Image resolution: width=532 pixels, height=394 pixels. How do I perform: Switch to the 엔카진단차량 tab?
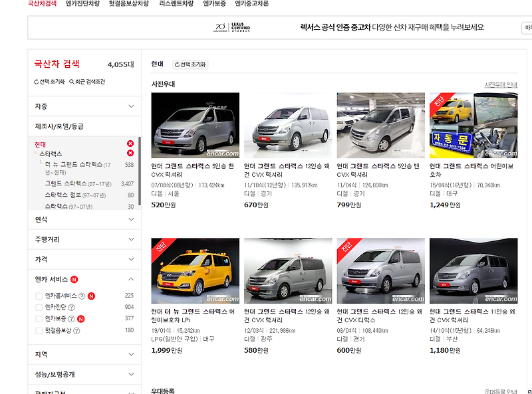coord(82,3)
